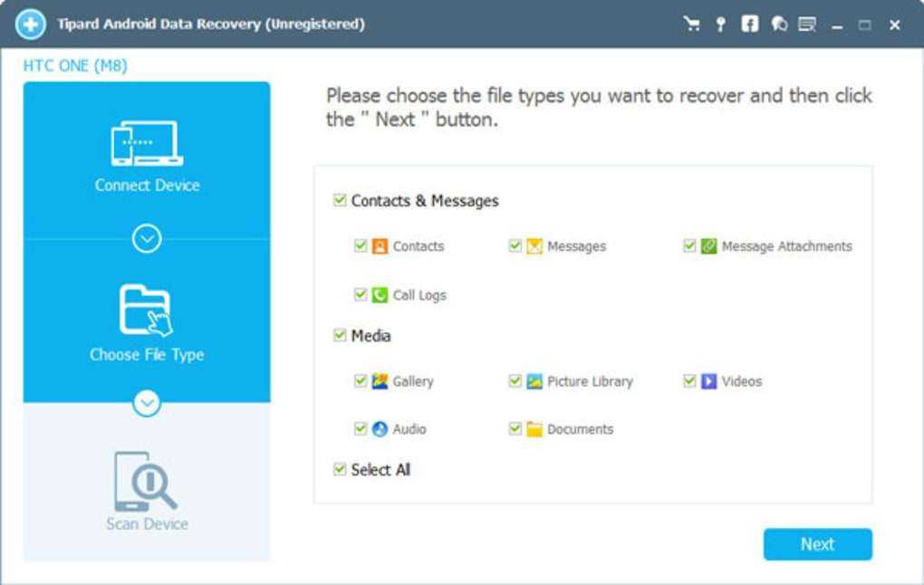Select the Choose File Type step
This screenshot has height=585, width=924.
[x=147, y=323]
